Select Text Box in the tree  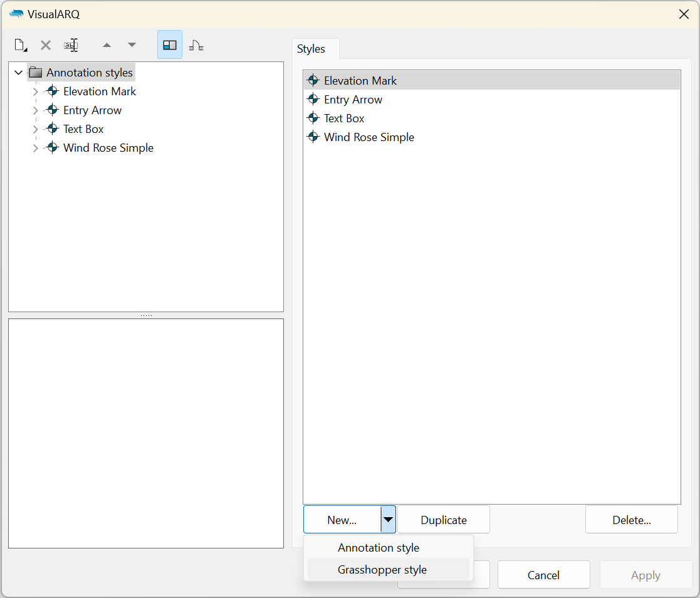[x=83, y=129]
